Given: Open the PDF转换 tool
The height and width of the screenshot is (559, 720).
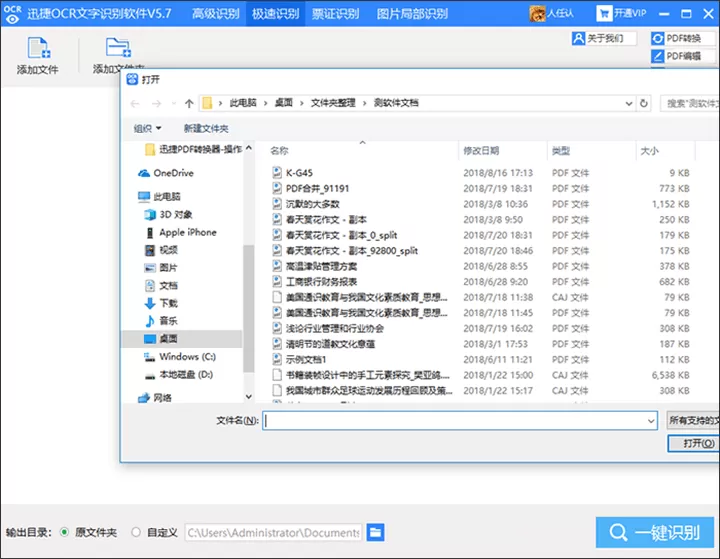Looking at the screenshot, I should tap(683, 38).
